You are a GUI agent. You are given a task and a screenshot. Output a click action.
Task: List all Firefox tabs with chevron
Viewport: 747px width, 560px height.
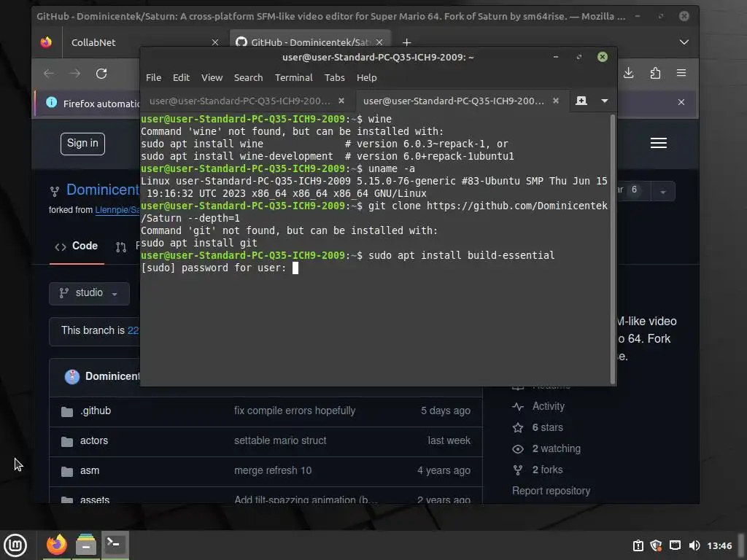point(684,42)
